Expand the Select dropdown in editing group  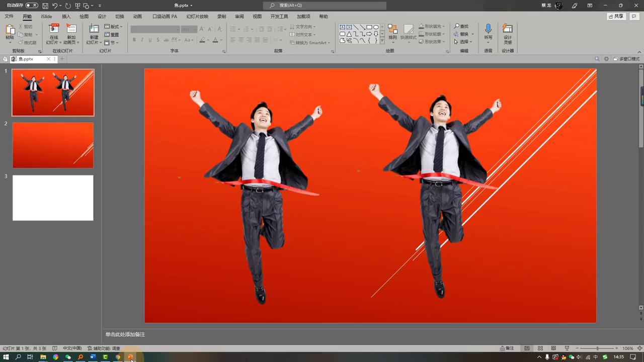point(464,42)
